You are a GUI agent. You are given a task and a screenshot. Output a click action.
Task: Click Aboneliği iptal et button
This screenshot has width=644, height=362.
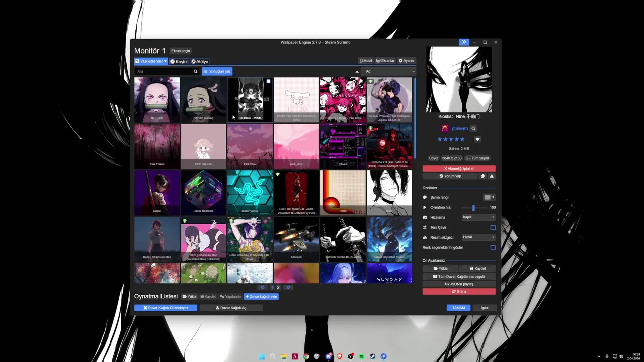click(459, 169)
